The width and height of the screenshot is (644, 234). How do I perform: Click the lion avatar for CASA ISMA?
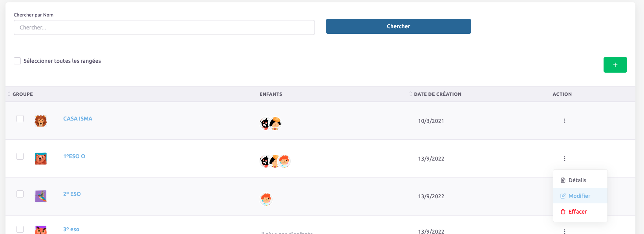(x=41, y=121)
